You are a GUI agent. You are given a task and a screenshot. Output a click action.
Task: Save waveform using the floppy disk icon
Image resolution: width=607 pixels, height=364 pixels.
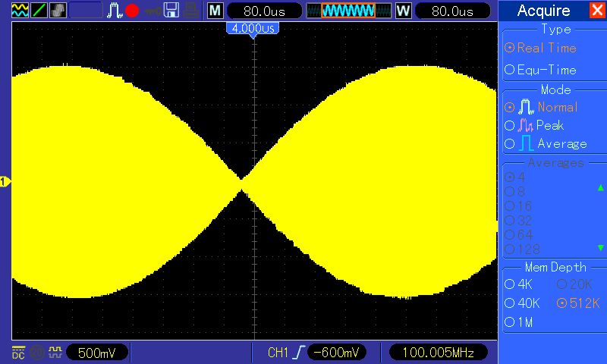(x=171, y=11)
